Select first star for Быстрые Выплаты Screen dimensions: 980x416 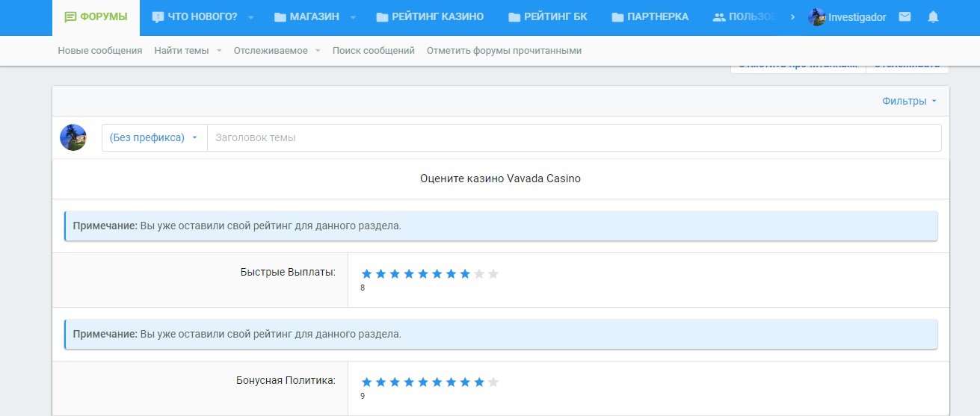[x=366, y=274]
